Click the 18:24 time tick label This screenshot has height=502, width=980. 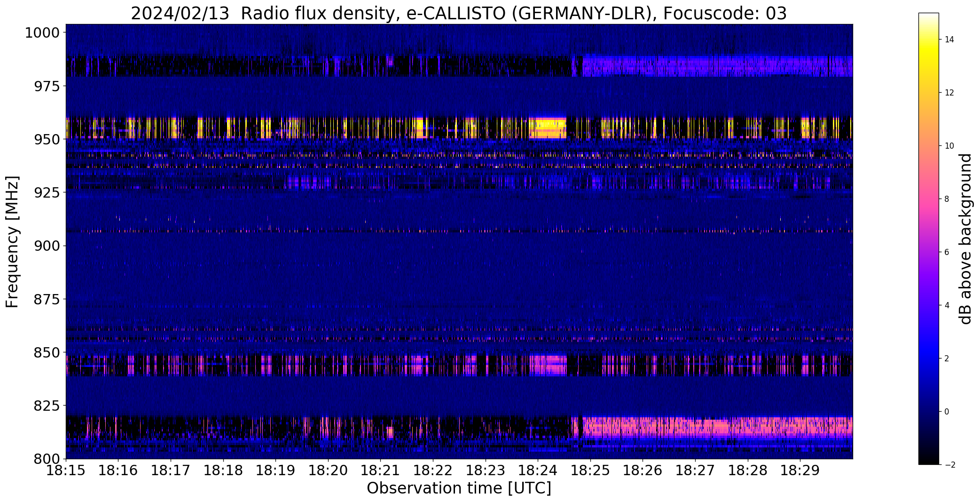(x=538, y=470)
